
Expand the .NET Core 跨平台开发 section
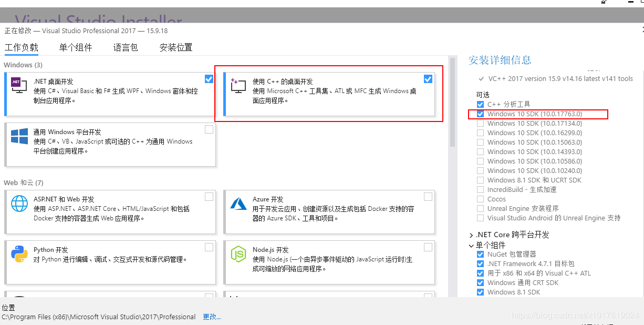[x=471, y=235]
